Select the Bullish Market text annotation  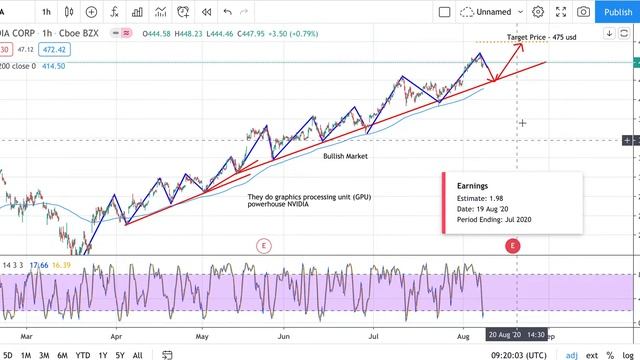[345, 156]
